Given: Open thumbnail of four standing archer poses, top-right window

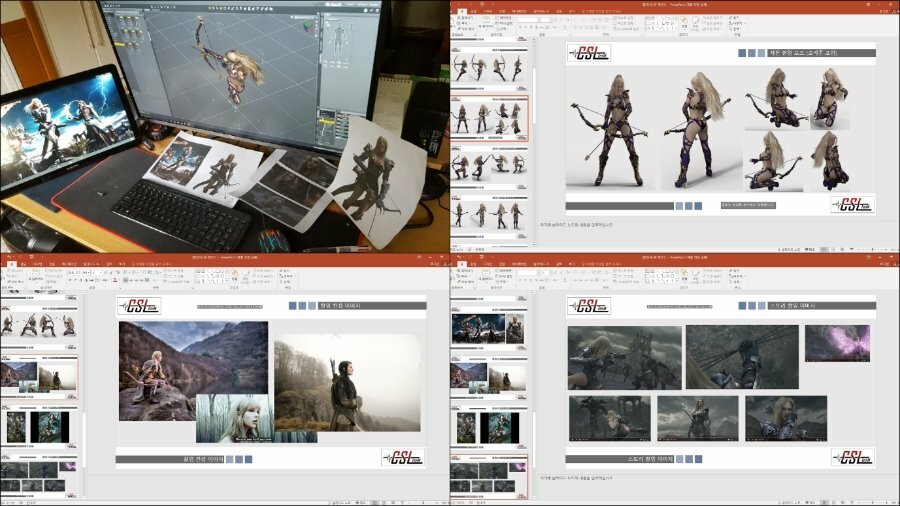Looking at the screenshot, I should pyautogui.click(x=489, y=215).
